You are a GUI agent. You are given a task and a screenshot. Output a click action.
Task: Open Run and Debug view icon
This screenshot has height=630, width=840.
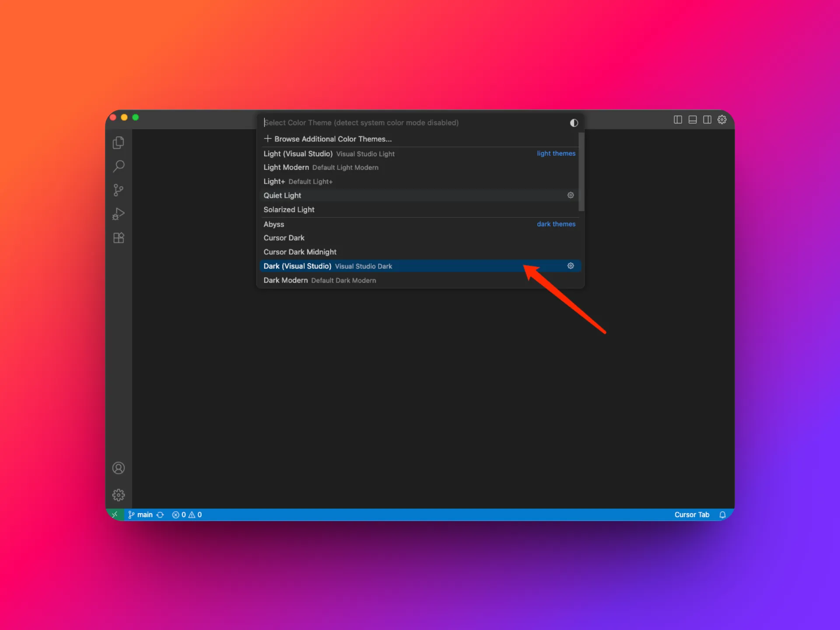[119, 214]
